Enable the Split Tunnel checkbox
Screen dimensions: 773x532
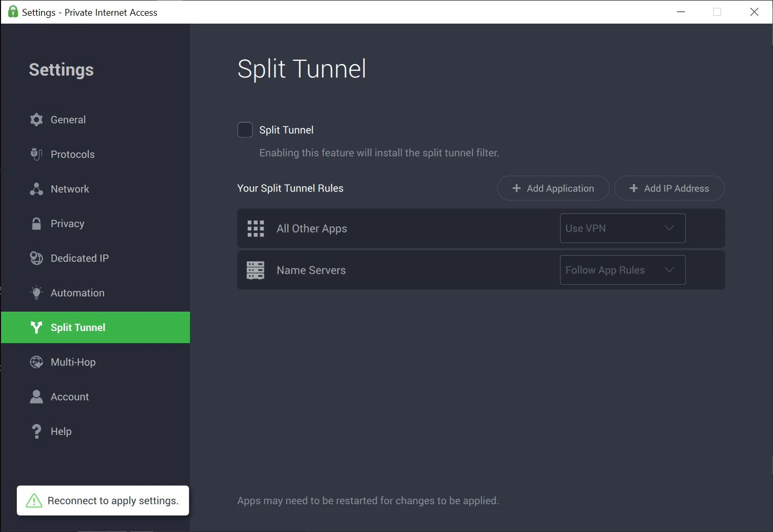tap(245, 130)
